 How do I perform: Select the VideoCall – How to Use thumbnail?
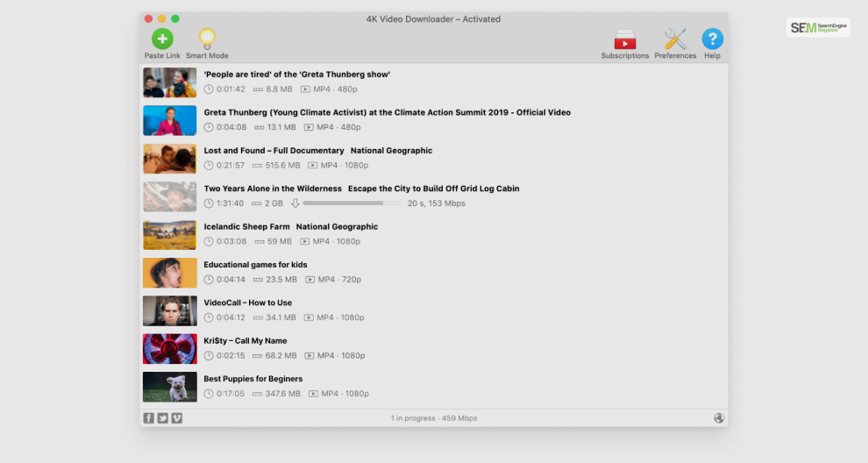pyautogui.click(x=170, y=310)
